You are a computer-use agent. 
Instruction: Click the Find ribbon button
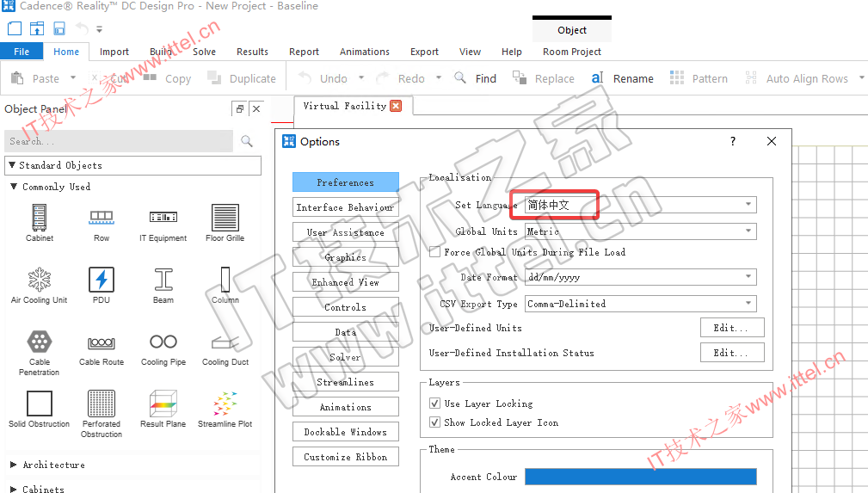tap(476, 78)
